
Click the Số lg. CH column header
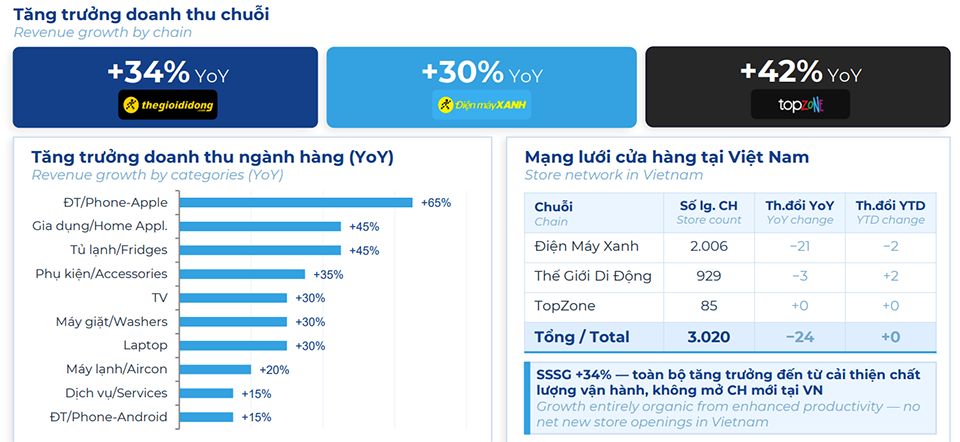[x=709, y=213]
